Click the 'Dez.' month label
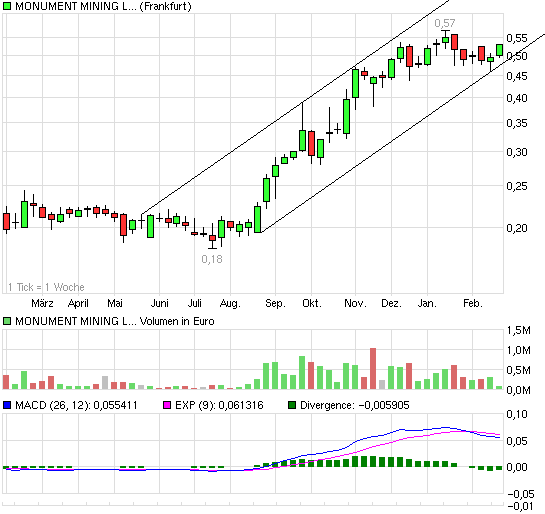 [x=391, y=303]
